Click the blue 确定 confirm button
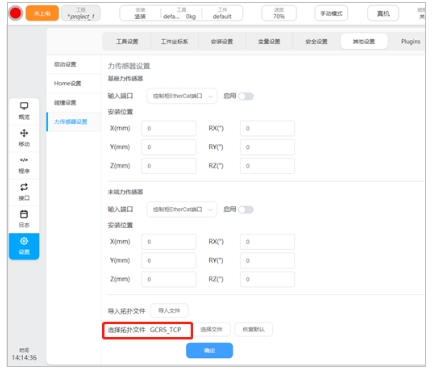441x373 pixels. (x=209, y=350)
